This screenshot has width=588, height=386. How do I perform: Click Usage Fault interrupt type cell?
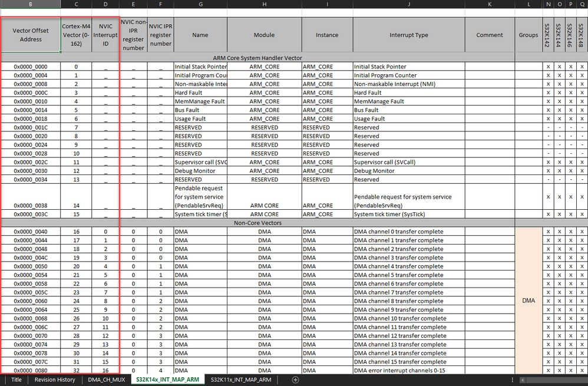click(409, 118)
